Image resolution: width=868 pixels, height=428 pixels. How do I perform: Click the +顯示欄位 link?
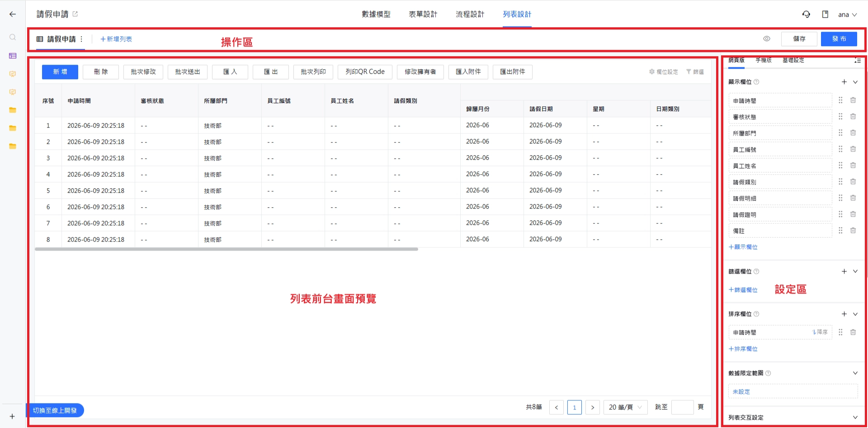click(x=743, y=247)
